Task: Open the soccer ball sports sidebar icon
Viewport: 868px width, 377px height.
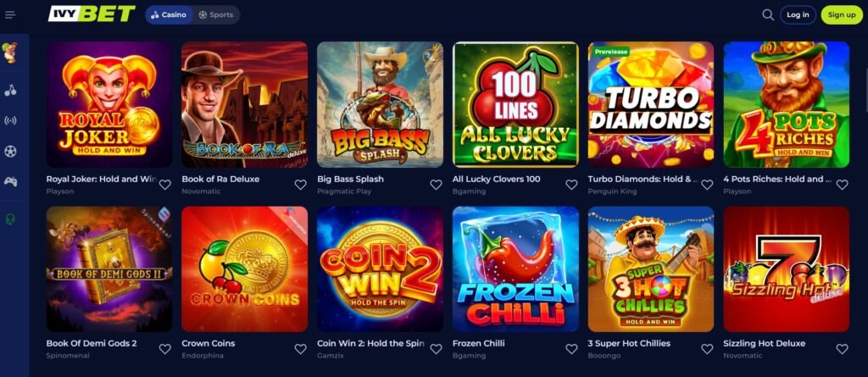Action: 10,151
